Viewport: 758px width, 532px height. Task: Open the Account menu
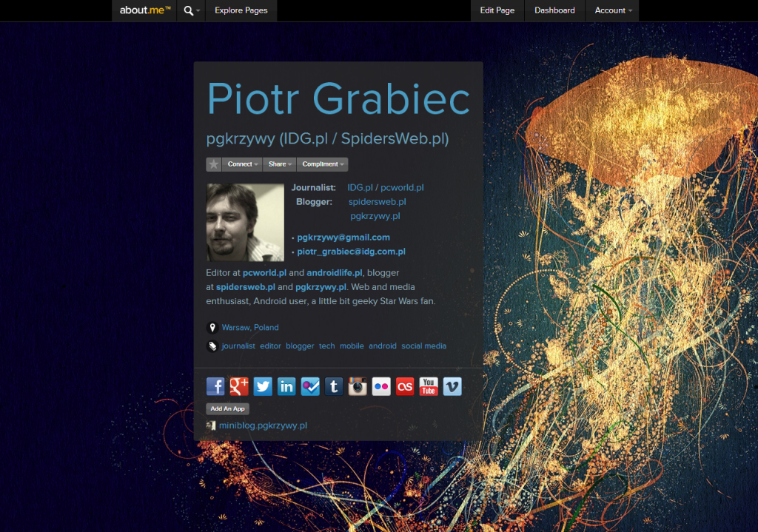coord(612,10)
